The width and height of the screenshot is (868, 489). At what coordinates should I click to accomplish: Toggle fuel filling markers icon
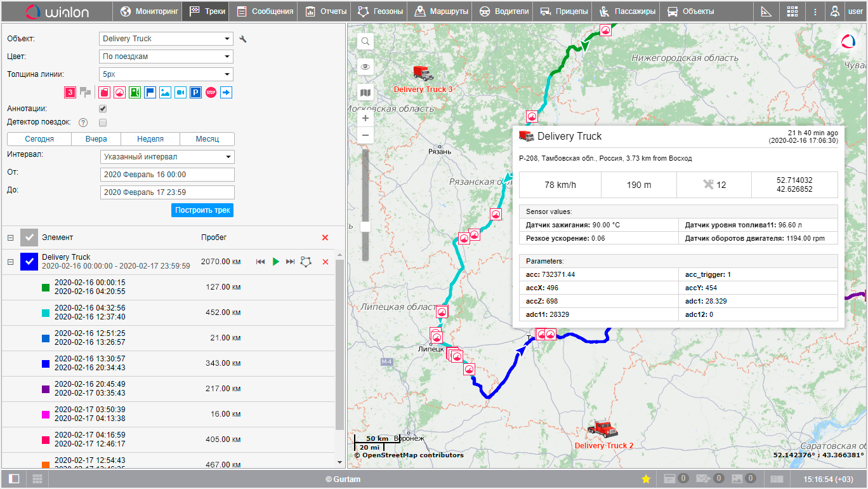coord(135,93)
